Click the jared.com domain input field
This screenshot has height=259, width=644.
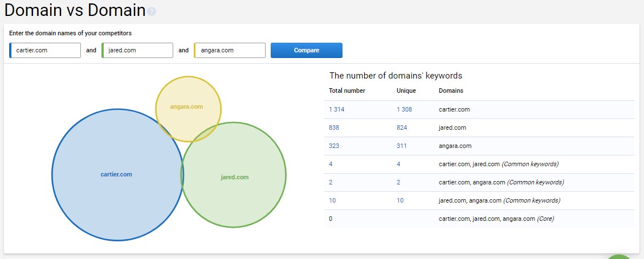point(137,51)
